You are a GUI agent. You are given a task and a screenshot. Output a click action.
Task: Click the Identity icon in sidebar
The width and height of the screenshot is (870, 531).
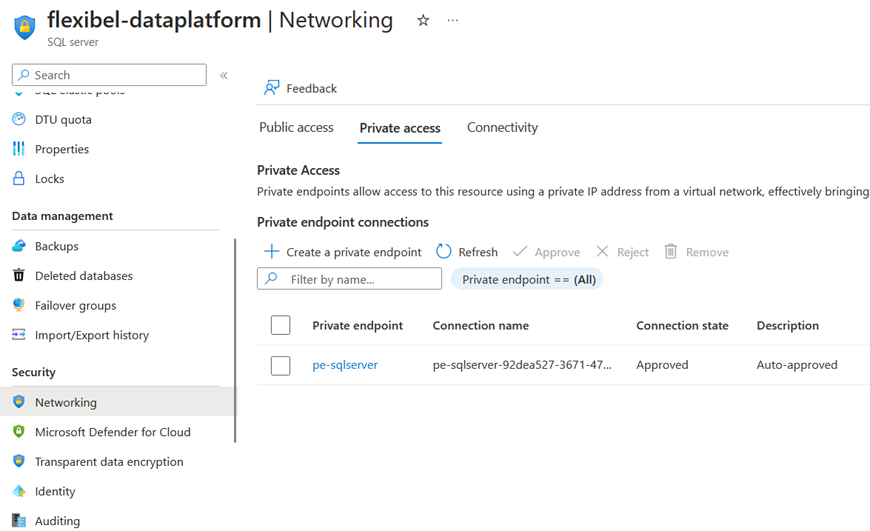[x=19, y=490]
